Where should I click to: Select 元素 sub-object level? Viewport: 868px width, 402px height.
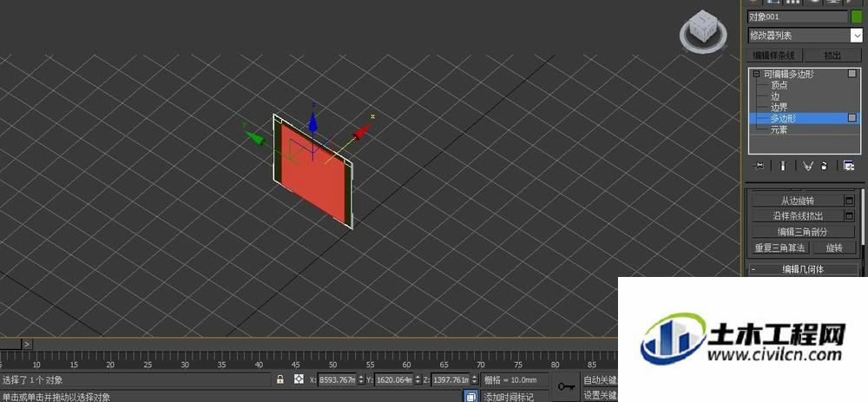click(x=779, y=129)
